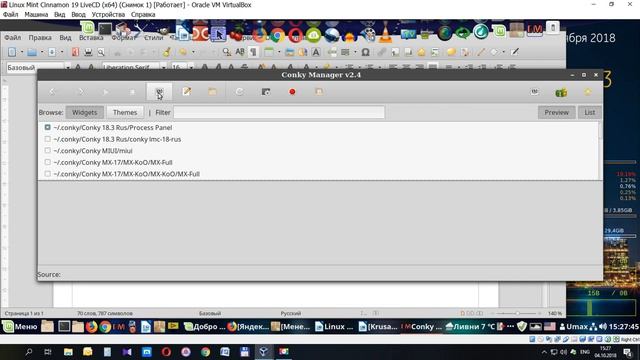This screenshot has width=640, height=360.
Task: Click the refresh/rescan icon in Conky toolbar
Action: pyautogui.click(x=239, y=92)
